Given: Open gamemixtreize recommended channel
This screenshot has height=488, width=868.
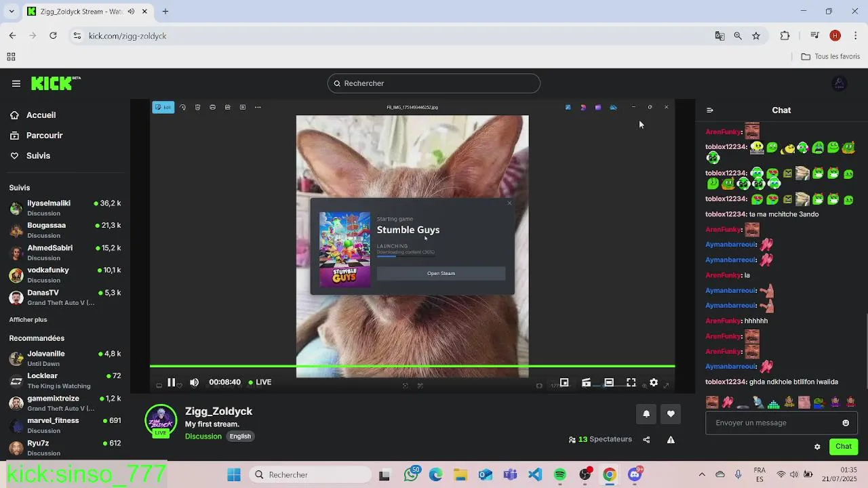Looking at the screenshot, I should 65,403.
